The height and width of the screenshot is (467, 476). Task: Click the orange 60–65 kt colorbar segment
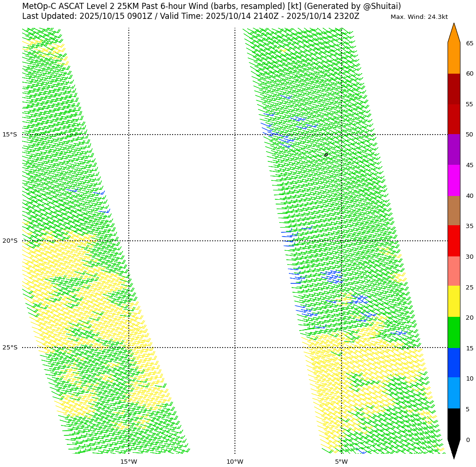pyautogui.click(x=453, y=58)
